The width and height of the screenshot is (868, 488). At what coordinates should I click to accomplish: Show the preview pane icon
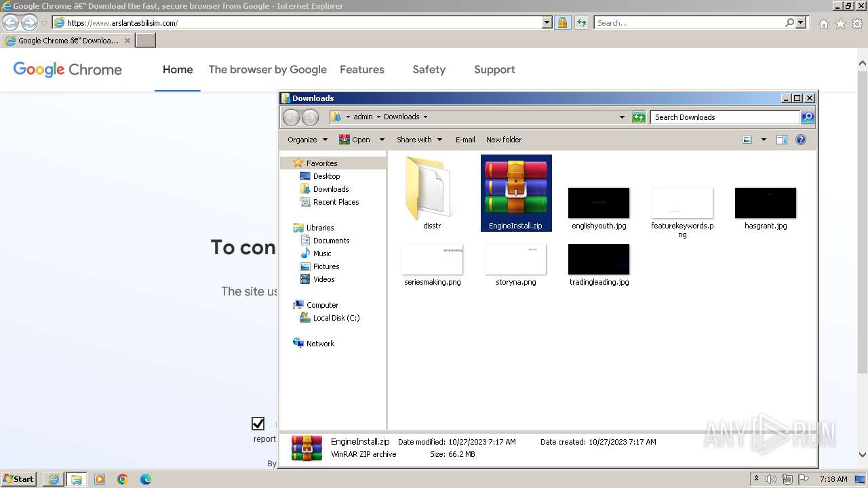coord(782,140)
